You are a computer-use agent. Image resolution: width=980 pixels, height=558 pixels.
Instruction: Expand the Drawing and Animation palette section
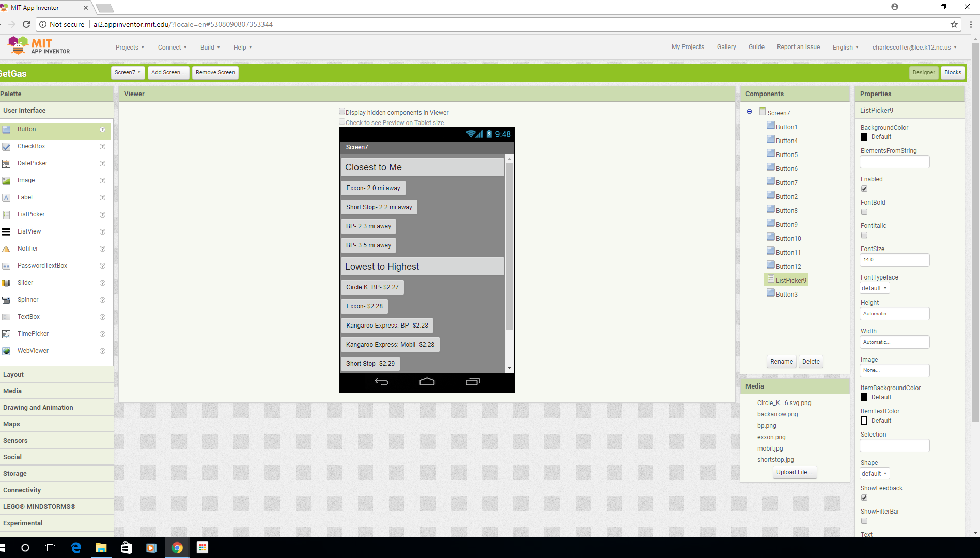(x=57, y=408)
